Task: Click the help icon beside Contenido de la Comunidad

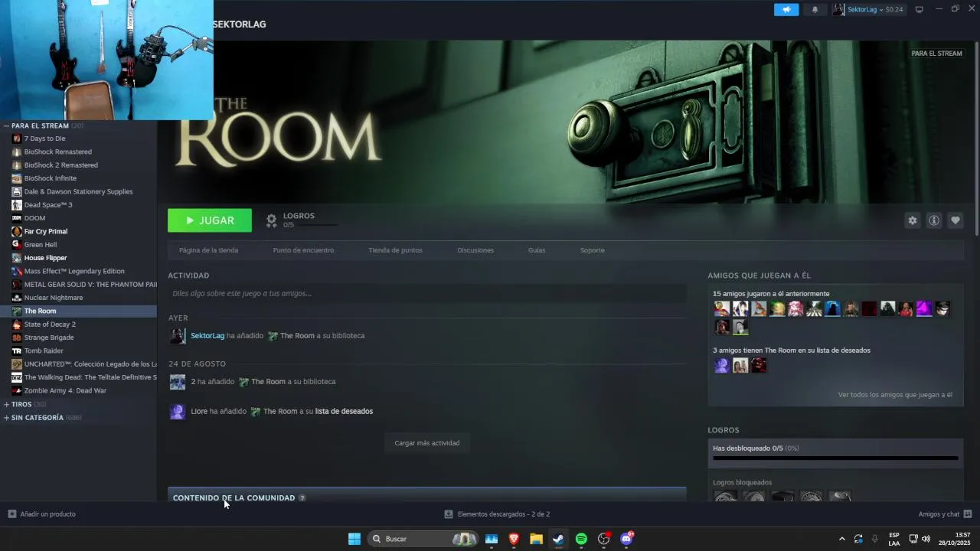Action: 302,498
